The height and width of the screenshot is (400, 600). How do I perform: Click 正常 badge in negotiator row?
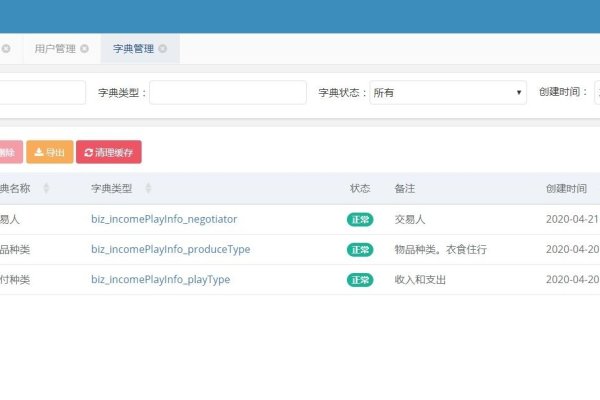[x=360, y=220]
